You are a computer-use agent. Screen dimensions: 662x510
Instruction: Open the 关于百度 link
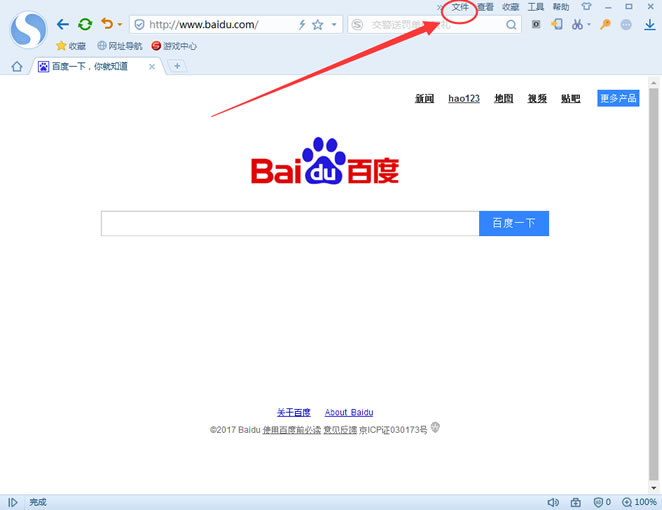[x=293, y=412]
